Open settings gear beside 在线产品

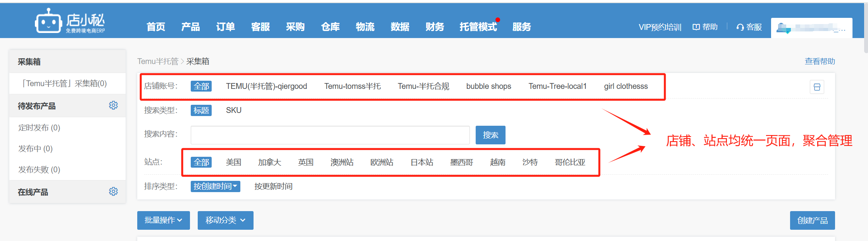(x=113, y=191)
